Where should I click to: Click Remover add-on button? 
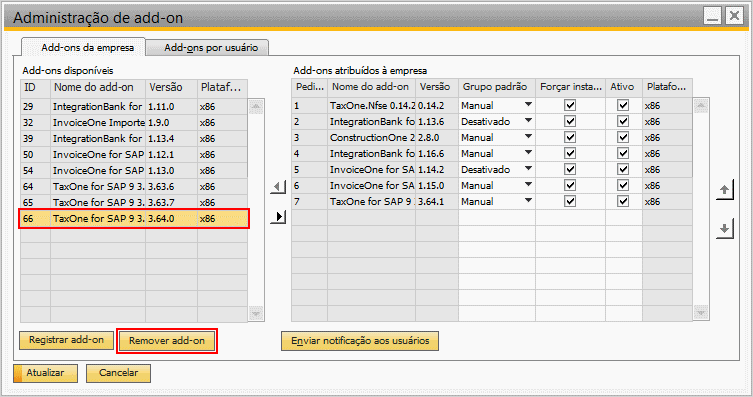point(167,341)
